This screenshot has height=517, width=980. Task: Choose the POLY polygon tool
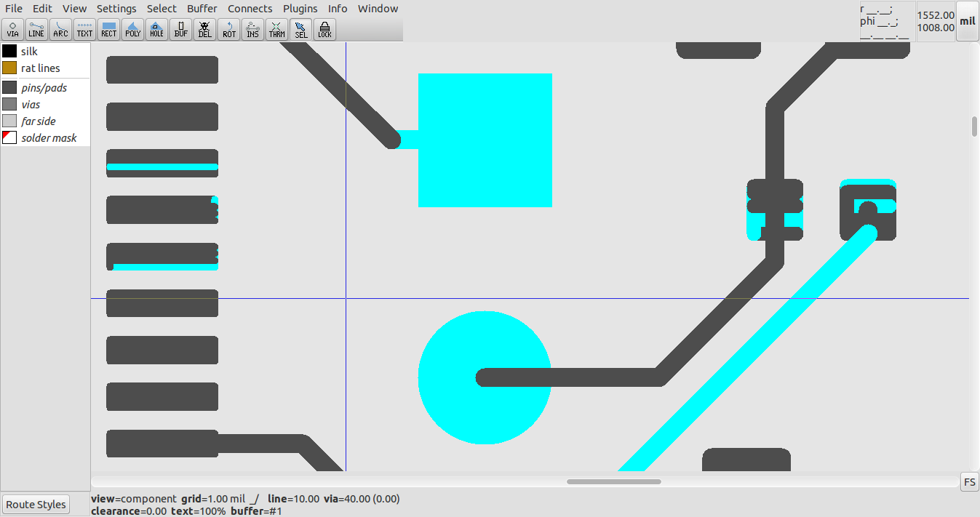pyautogui.click(x=132, y=29)
